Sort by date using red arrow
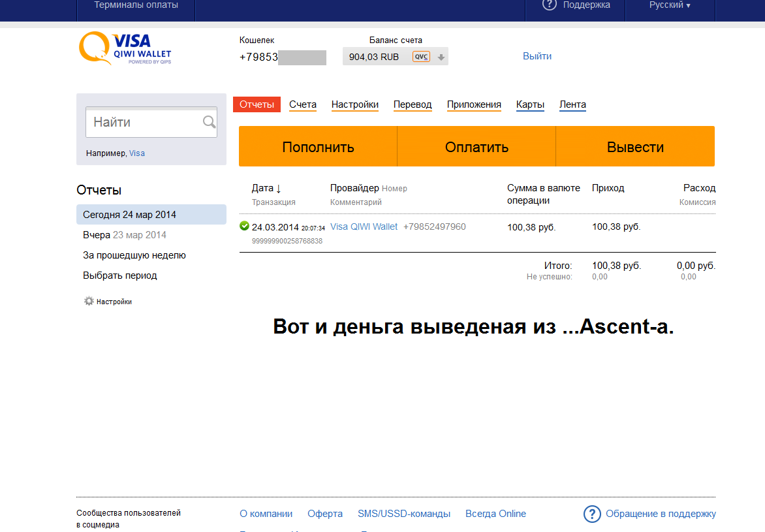This screenshot has width=765, height=532. pos(279,189)
